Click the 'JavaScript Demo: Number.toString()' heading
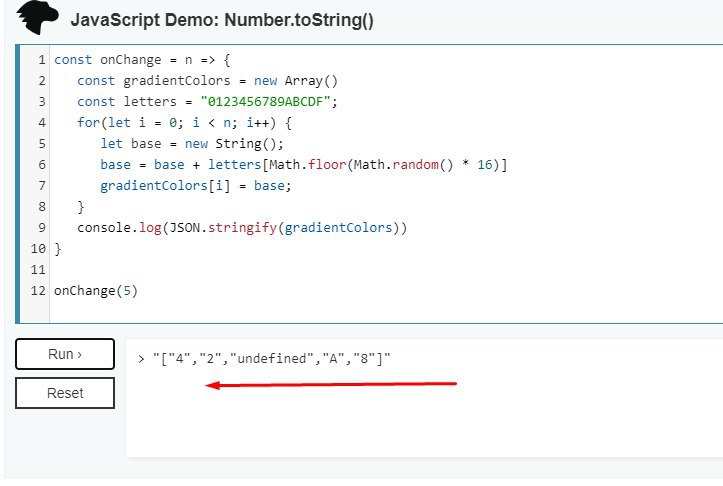Viewport: 723px width, 486px height. pyautogui.click(x=222, y=20)
